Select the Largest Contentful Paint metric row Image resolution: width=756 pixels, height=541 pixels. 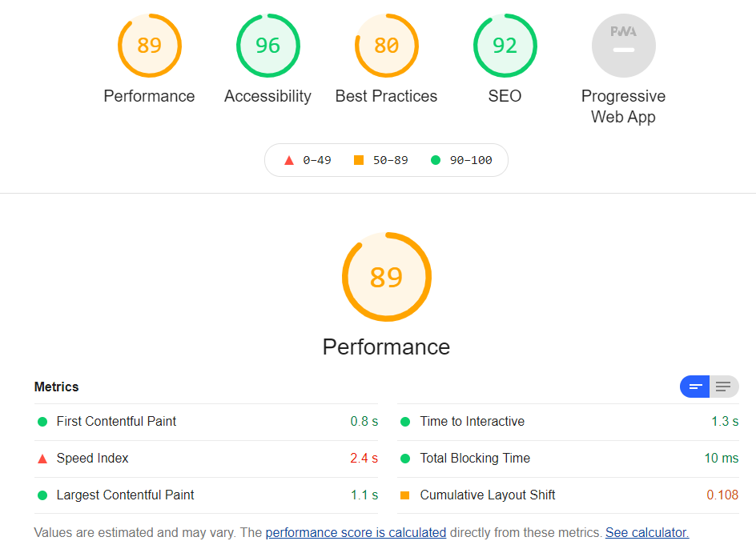[125, 495]
